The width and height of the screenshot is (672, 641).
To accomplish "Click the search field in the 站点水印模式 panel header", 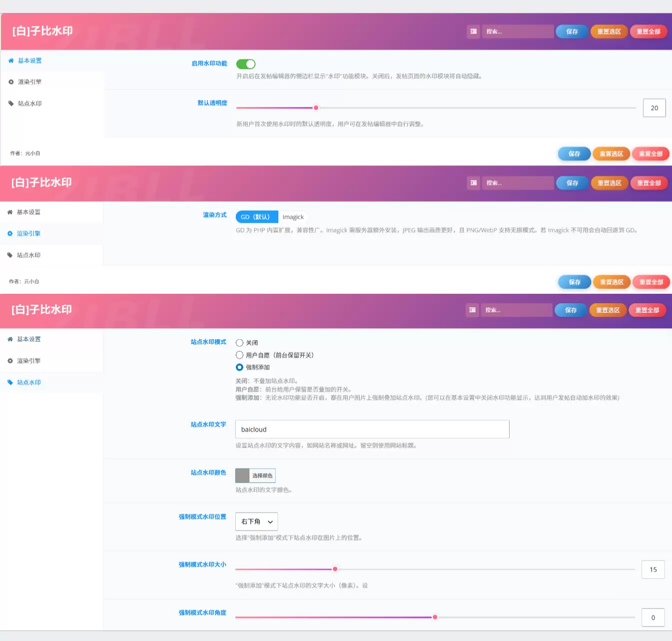I will coord(517,310).
